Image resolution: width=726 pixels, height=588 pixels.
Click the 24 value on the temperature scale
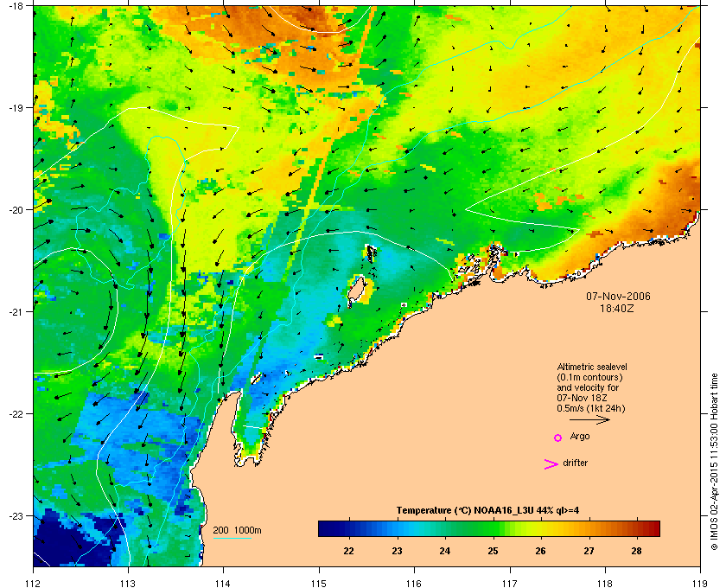[444, 551]
